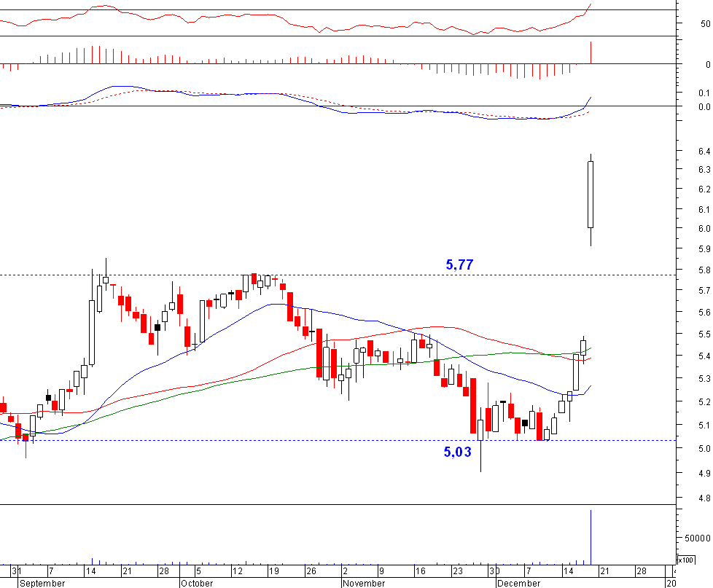Click the 5.9 price axis label
The width and height of the screenshot is (713, 588).
704,249
